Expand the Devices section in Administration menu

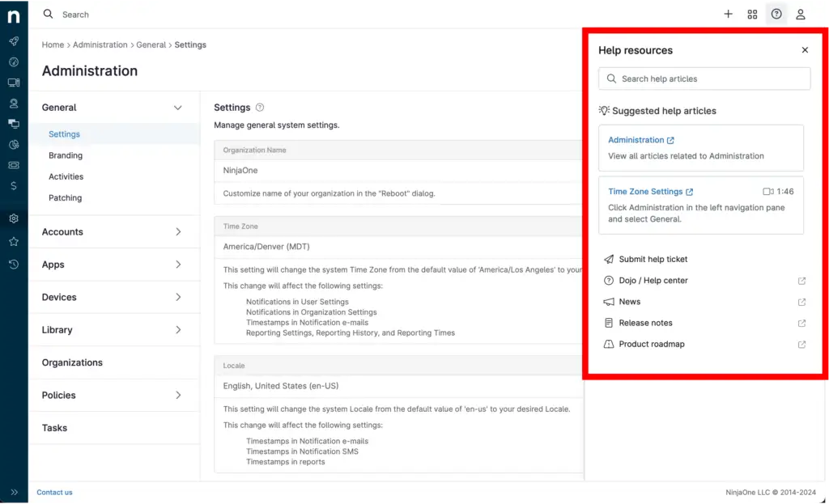(178, 297)
